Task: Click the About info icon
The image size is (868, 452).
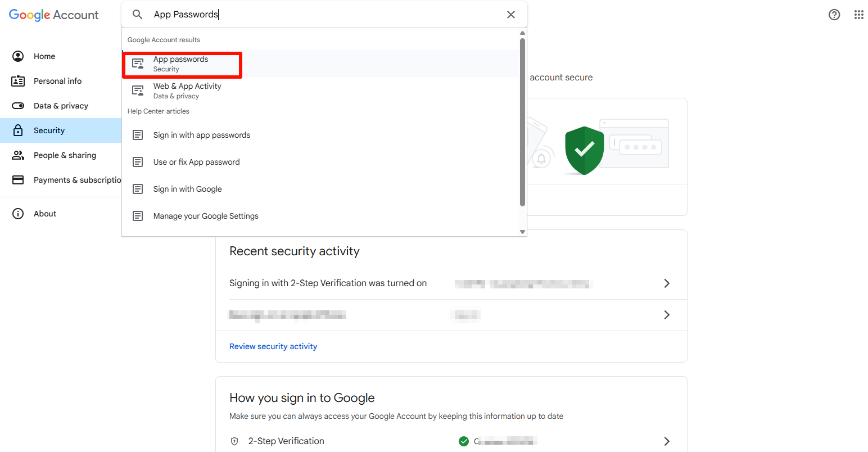Action: (x=18, y=214)
